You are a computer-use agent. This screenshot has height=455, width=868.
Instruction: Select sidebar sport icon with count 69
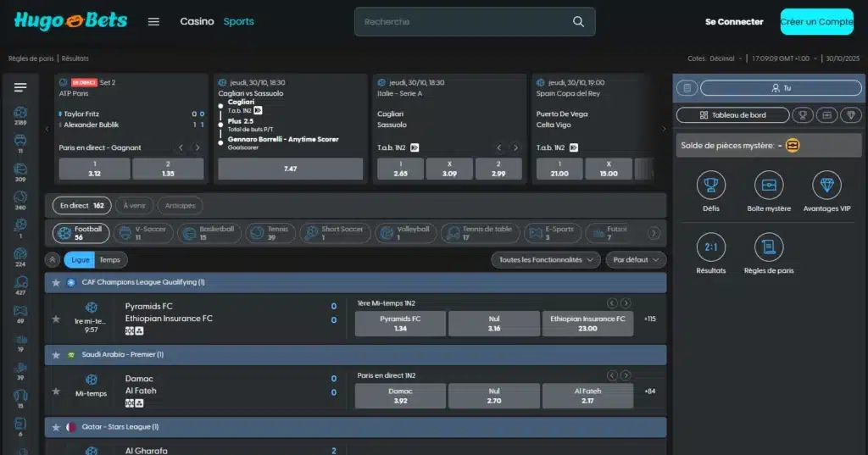pos(20,314)
